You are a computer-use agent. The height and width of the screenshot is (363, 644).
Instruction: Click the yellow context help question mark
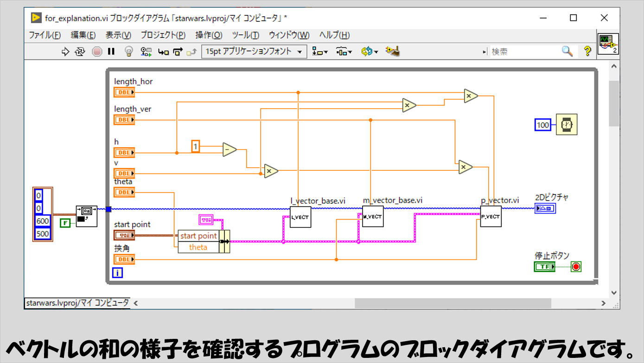(587, 52)
